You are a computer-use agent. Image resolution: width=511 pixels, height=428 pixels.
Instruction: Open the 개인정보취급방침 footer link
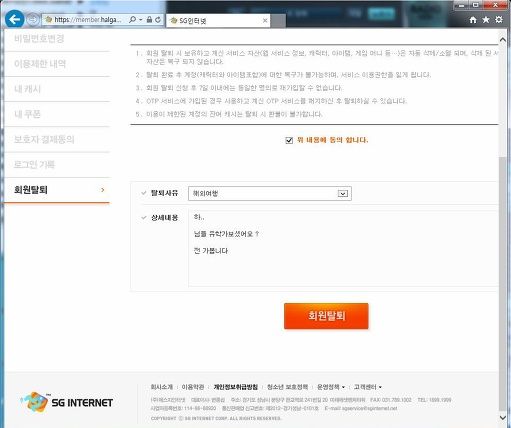[x=236, y=387]
